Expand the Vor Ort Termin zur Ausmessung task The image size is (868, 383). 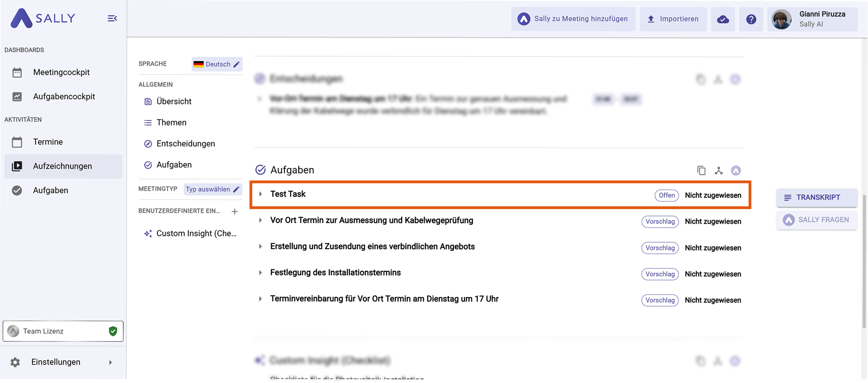(260, 221)
